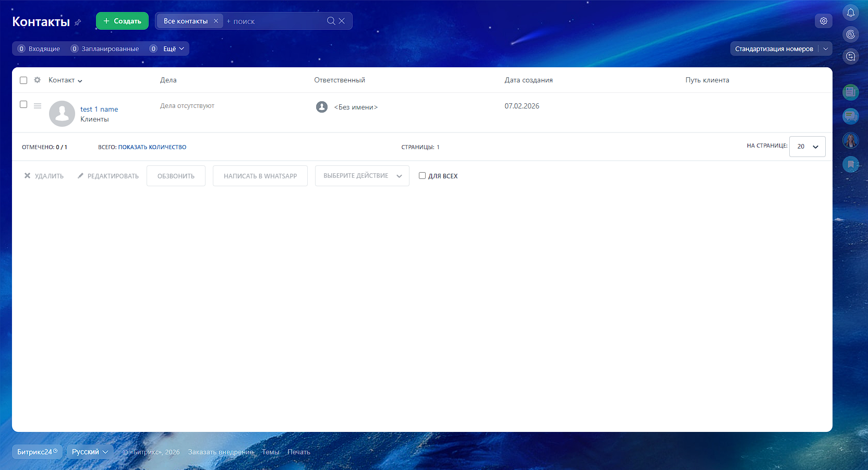The height and width of the screenshot is (470, 868).
Task: Check the select-all checkbox in the table header
Action: tap(23, 80)
